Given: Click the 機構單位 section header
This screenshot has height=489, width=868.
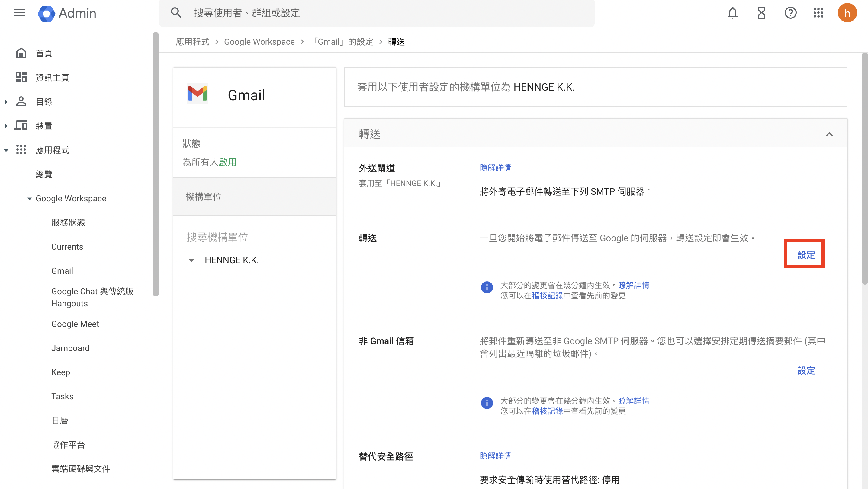Looking at the screenshot, I should [255, 197].
